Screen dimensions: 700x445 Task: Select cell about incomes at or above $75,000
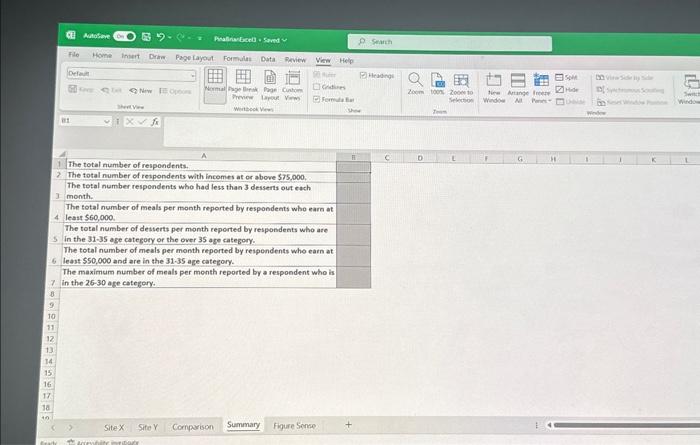coord(201,176)
